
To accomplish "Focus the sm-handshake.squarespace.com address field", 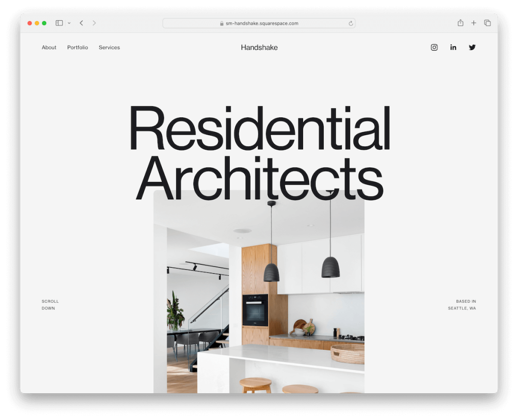I will pyautogui.click(x=258, y=23).
